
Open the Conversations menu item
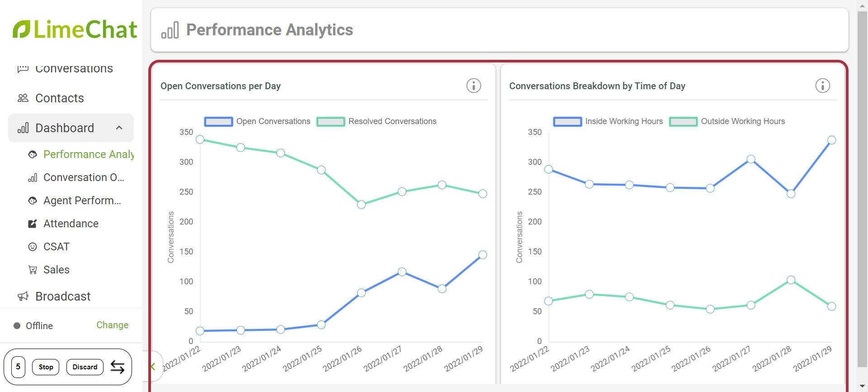66,68
